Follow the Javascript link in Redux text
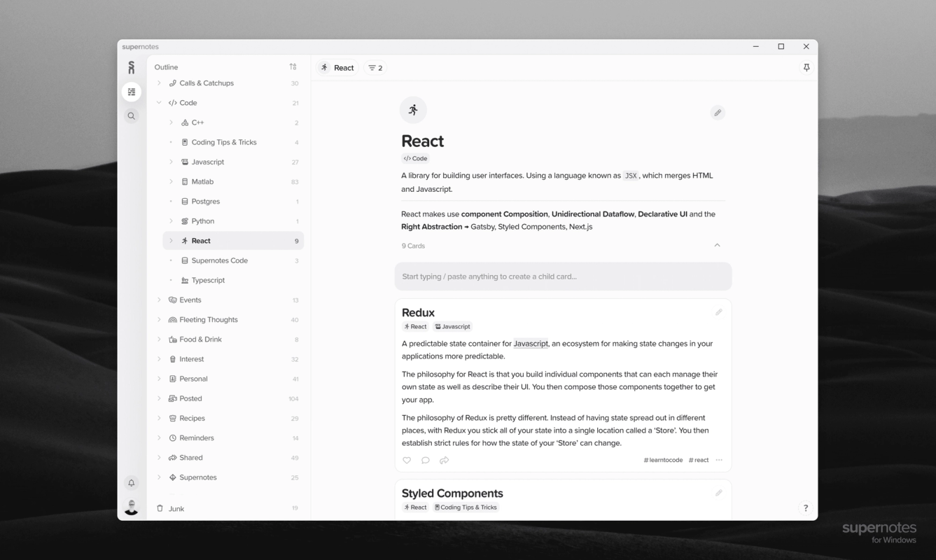The image size is (936, 560). (x=531, y=344)
